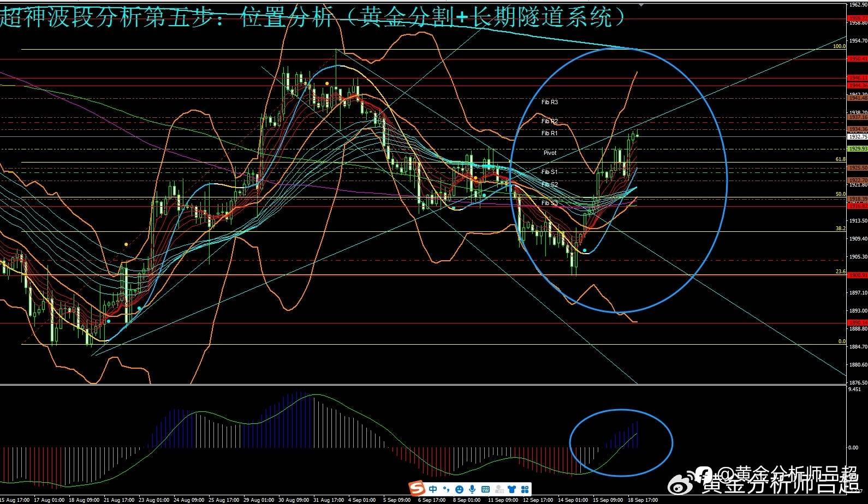Click the Fib S3 label on the chart

click(x=550, y=203)
